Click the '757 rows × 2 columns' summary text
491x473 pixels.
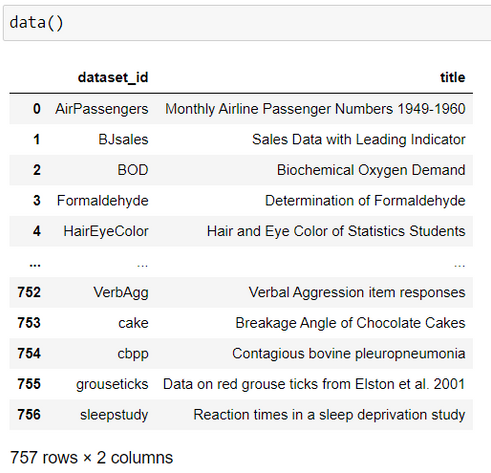click(x=92, y=458)
